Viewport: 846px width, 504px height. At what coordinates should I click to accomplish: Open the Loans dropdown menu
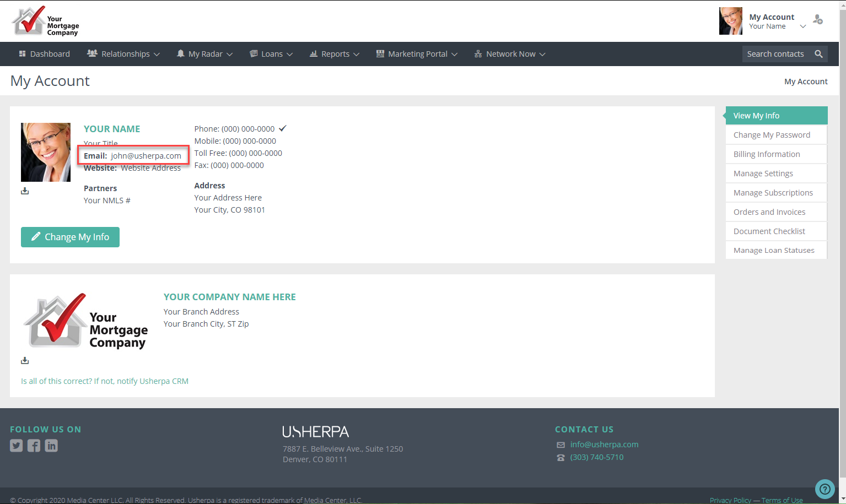click(271, 54)
